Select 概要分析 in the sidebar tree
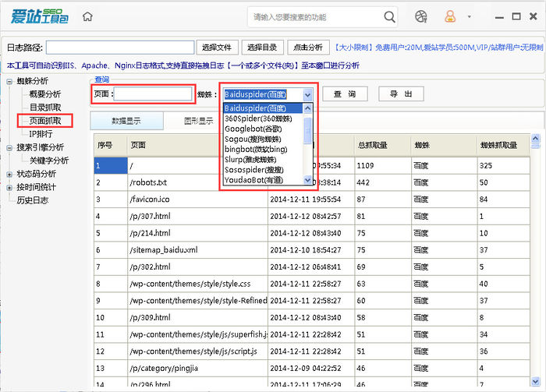This screenshot has height=392, width=546. (x=45, y=94)
